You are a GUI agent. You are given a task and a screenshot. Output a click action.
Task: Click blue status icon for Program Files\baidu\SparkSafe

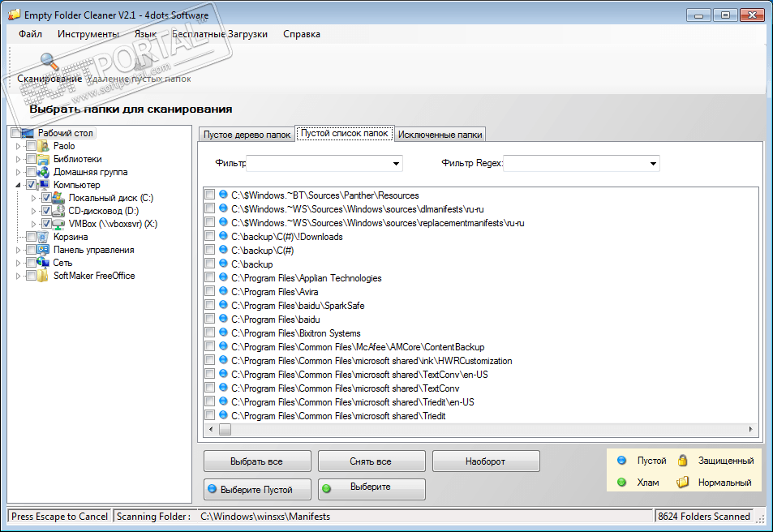point(223,305)
